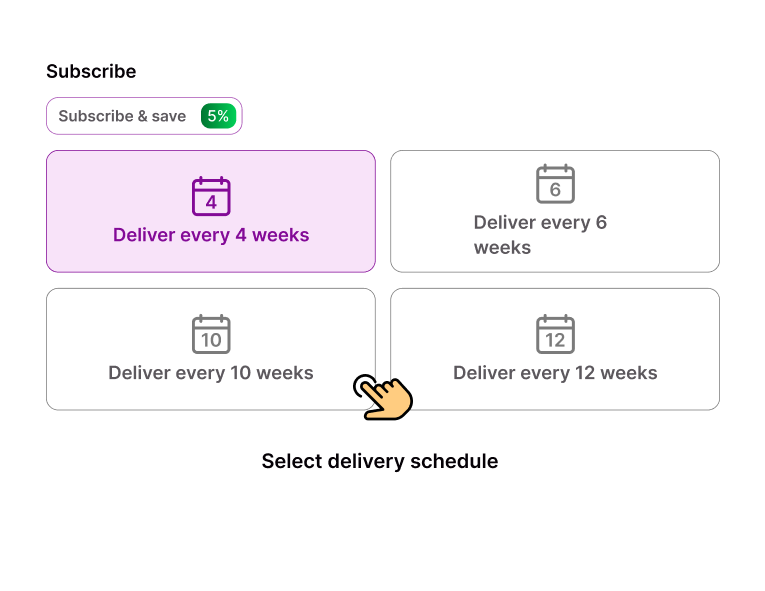Click the Subscribe section heading
Viewport: 765px width, 591px height.
91,72
